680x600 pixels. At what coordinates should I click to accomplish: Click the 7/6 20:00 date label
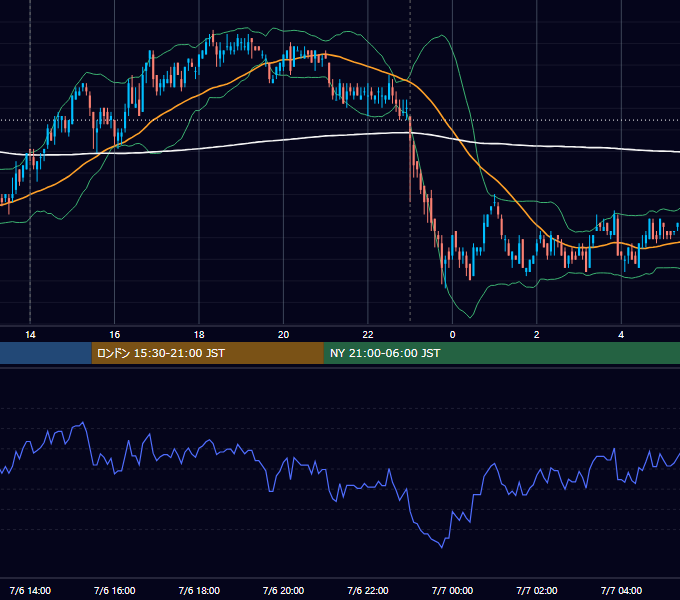[283, 590]
